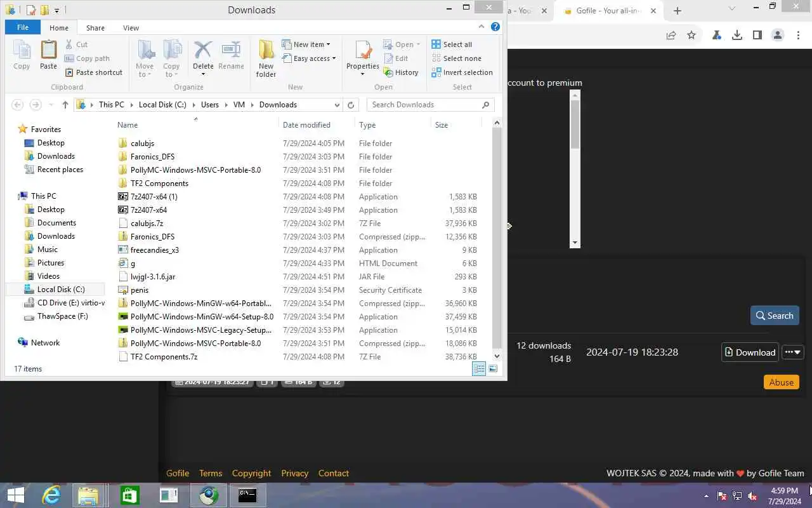Switch to the Share ribbon tab
Viewport: 812px width, 508px height.
(x=96, y=27)
